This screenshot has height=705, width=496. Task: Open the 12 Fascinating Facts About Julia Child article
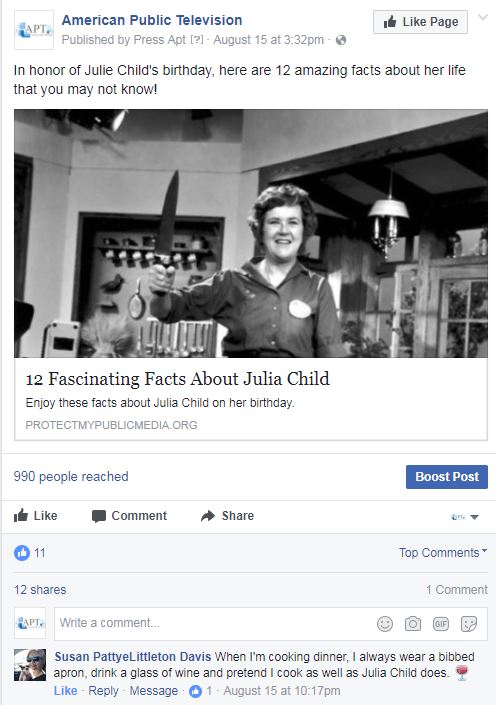[178, 379]
